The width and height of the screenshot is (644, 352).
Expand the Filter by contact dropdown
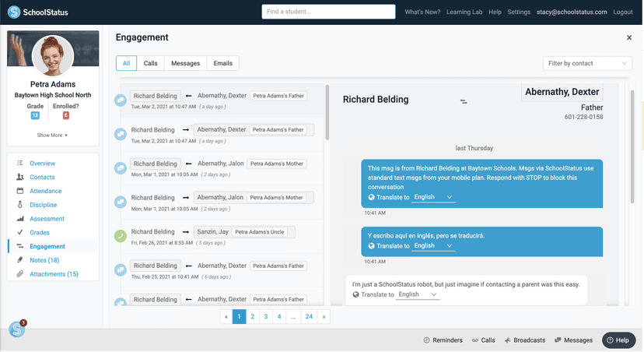[587, 63]
